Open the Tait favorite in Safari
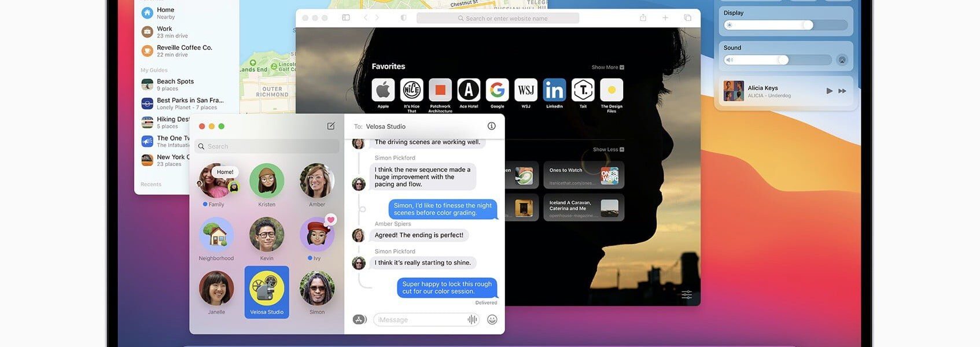The width and height of the screenshot is (980, 347). click(583, 90)
